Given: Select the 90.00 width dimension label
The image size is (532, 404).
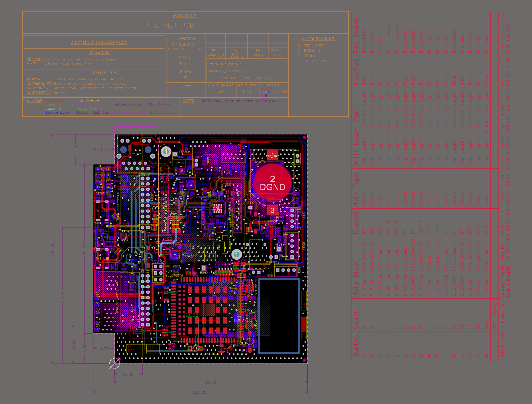Looking at the screenshot, I should 210,382.
